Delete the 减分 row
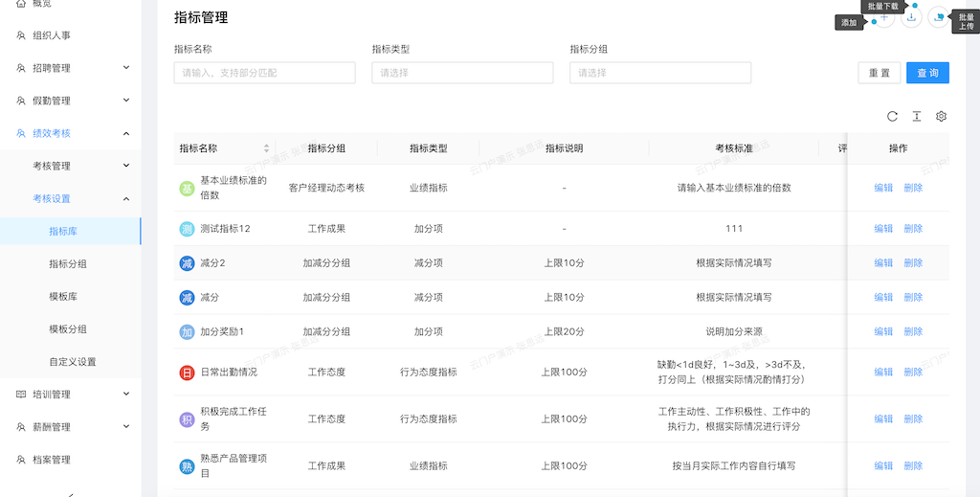The height and width of the screenshot is (497, 980). (x=913, y=298)
